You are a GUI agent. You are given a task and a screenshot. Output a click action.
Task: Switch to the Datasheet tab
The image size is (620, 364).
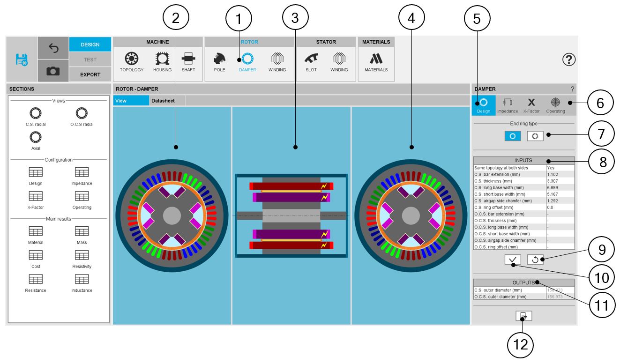(163, 101)
